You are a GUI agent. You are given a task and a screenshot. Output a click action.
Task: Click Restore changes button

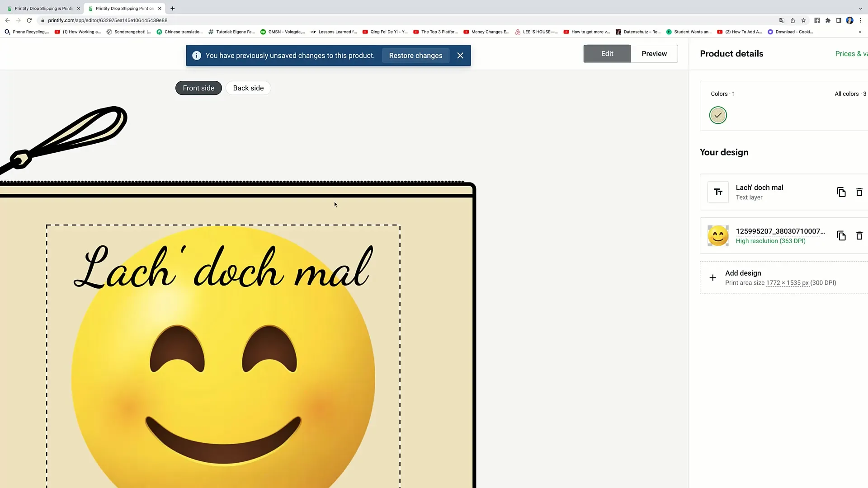point(415,56)
